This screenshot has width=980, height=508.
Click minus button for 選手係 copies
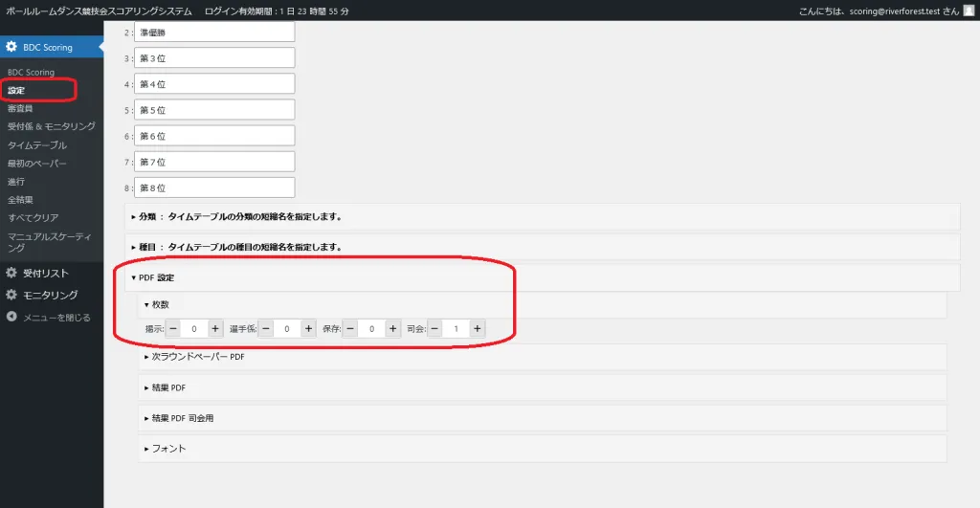[x=266, y=328]
